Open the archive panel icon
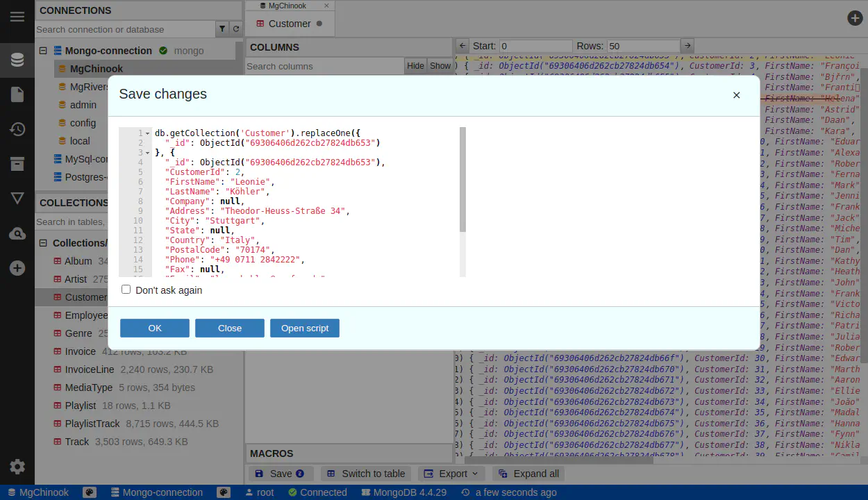Viewport: 868px width, 500px height. (17, 164)
